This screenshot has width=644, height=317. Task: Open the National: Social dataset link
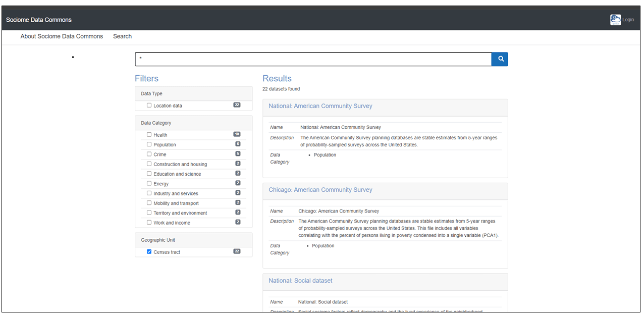pyautogui.click(x=300, y=281)
